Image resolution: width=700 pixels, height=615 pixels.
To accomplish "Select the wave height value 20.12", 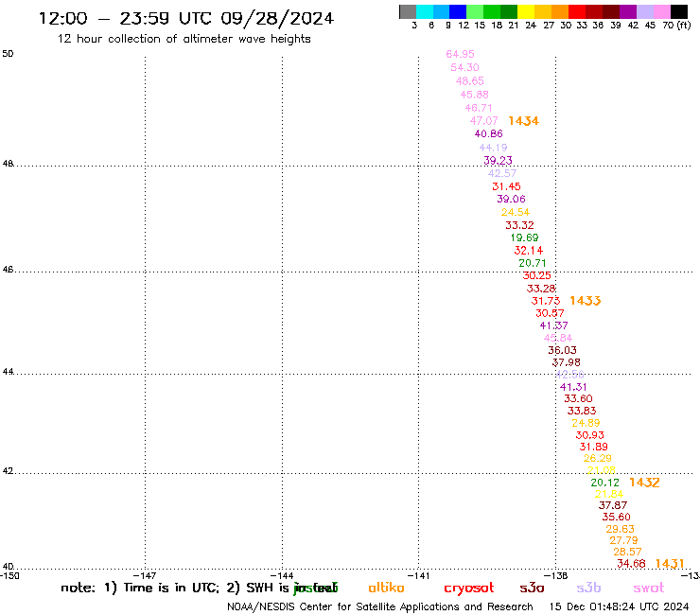I will pos(604,483).
